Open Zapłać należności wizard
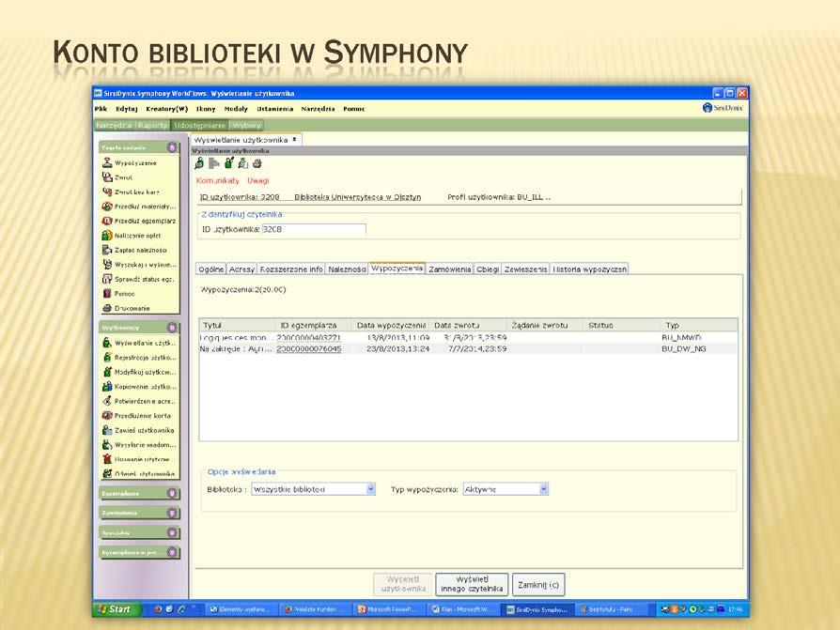 pyautogui.click(x=134, y=250)
